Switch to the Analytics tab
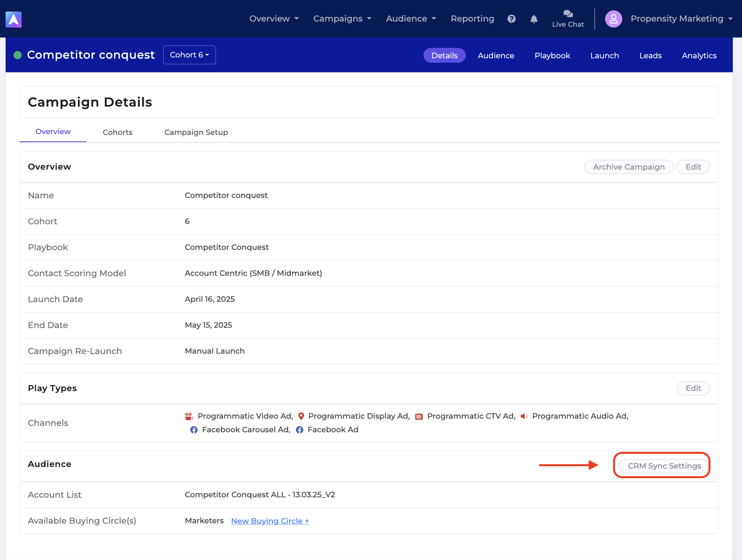 699,55
